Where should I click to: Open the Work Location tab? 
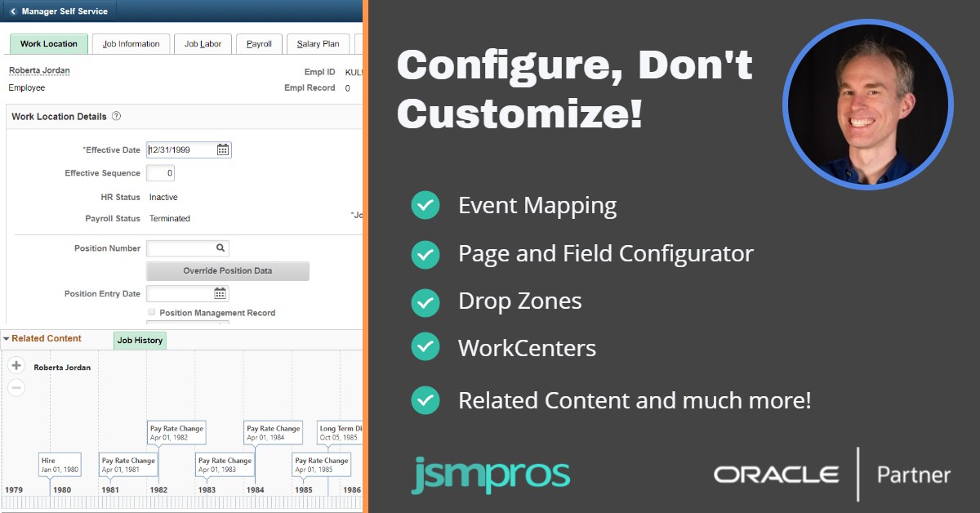click(49, 44)
